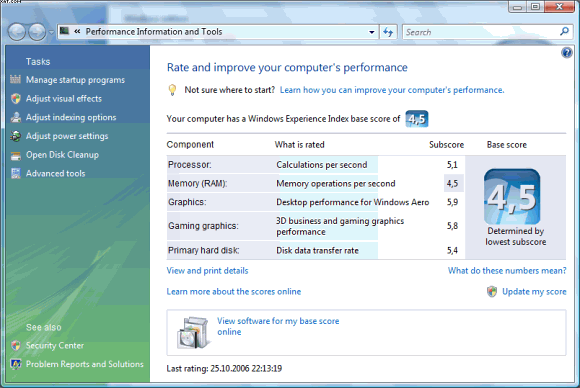Click Desktop performance for Windows Aero text
580x388 pixels.
coord(353,202)
